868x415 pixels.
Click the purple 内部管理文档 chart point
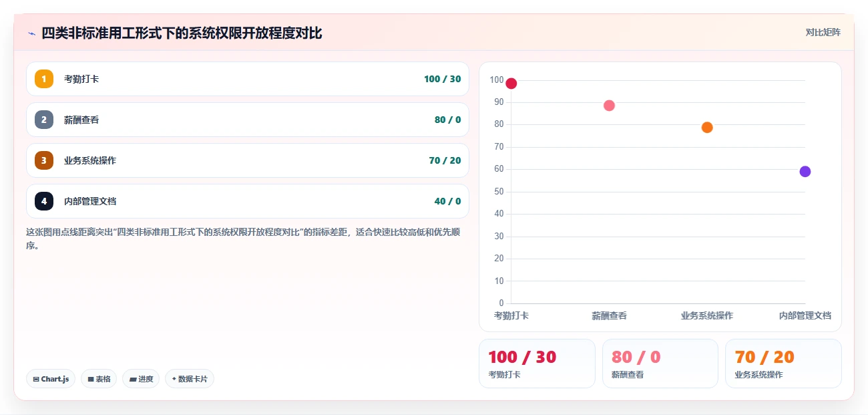point(805,172)
